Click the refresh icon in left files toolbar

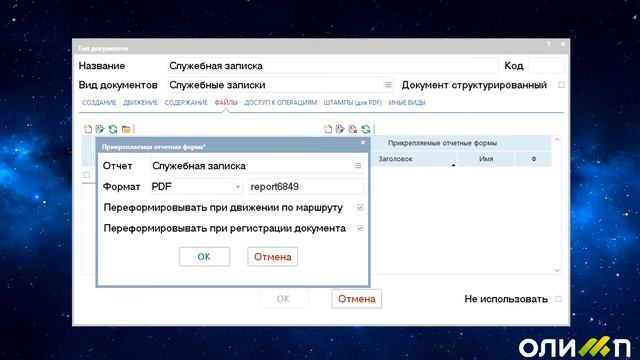113,129
